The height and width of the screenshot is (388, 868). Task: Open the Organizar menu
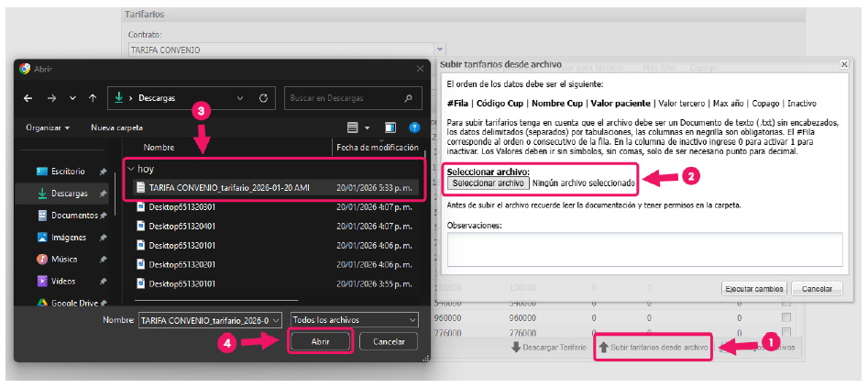pyautogui.click(x=48, y=127)
